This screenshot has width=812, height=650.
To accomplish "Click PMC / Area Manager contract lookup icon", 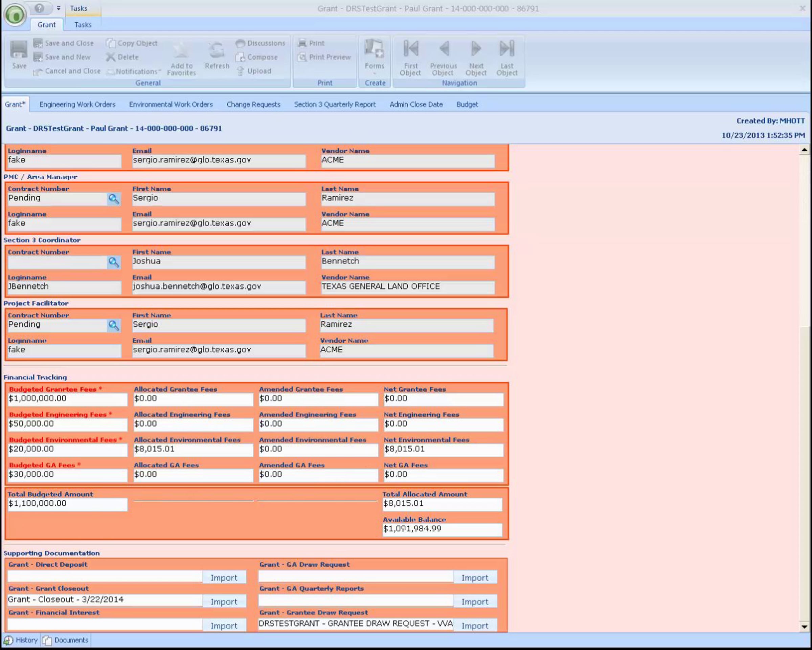I will [114, 199].
